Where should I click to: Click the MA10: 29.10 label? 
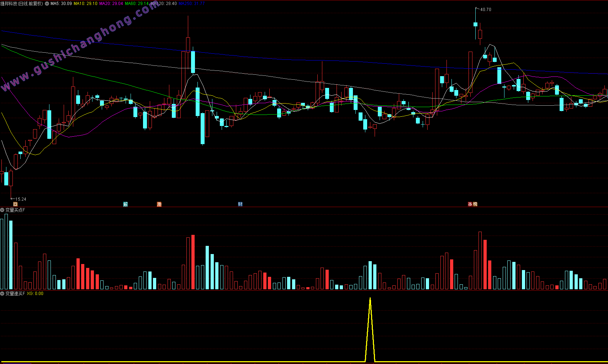coord(85,4)
